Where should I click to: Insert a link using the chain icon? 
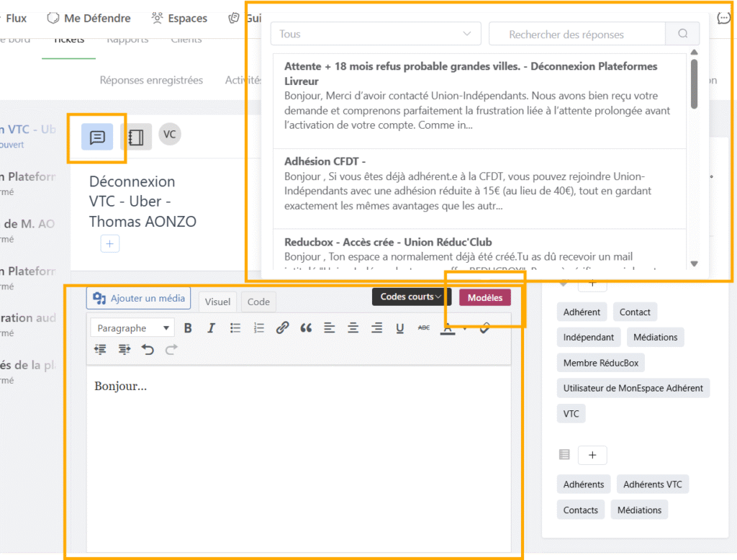(282, 328)
